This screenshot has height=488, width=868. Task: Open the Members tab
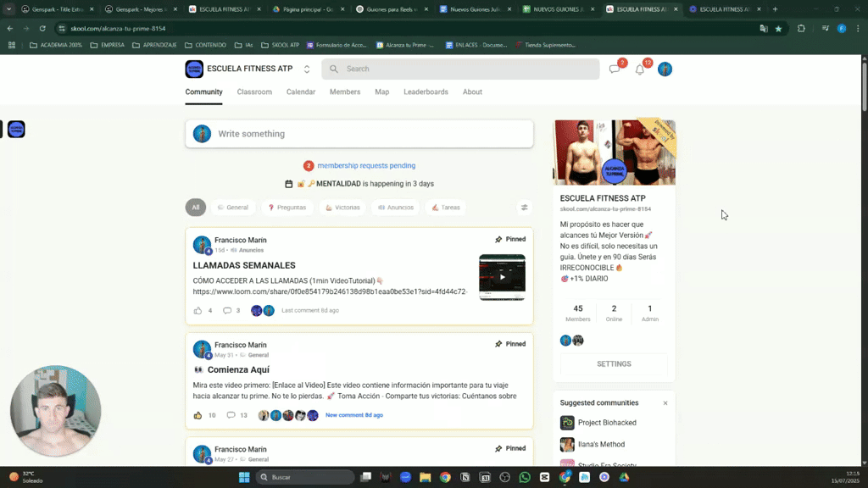[x=345, y=91]
